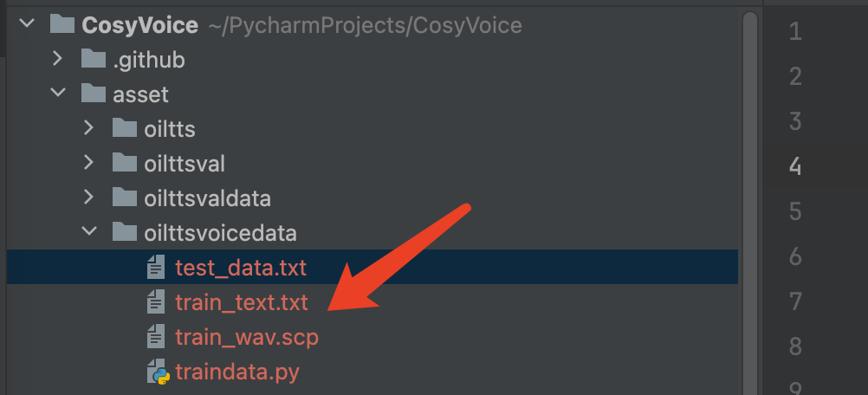Click the CosyVoice project folder icon
The height and width of the screenshot is (395, 868).
(62, 25)
